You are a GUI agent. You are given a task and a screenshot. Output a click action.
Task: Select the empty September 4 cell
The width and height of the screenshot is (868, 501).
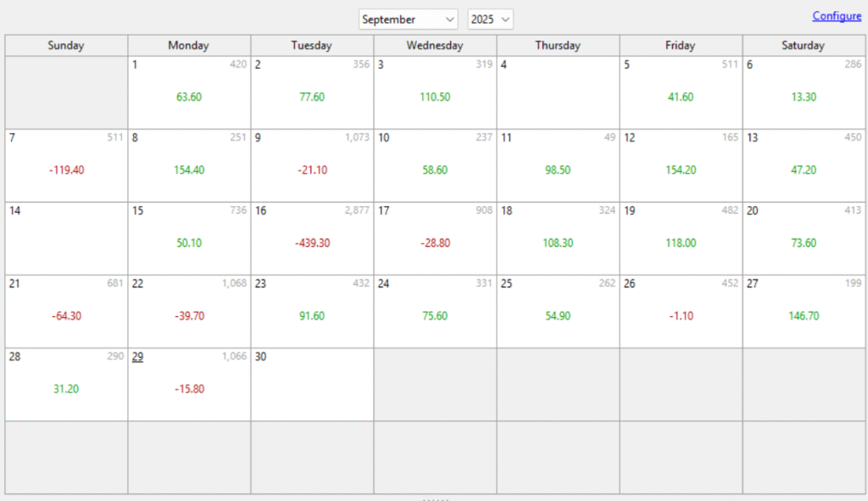[558, 92]
